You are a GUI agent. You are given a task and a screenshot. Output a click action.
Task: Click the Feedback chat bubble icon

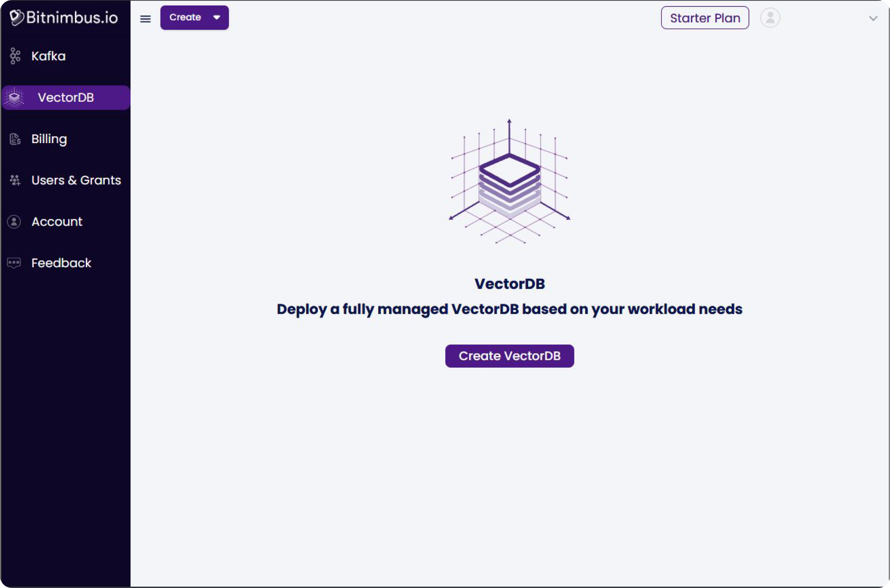click(14, 263)
